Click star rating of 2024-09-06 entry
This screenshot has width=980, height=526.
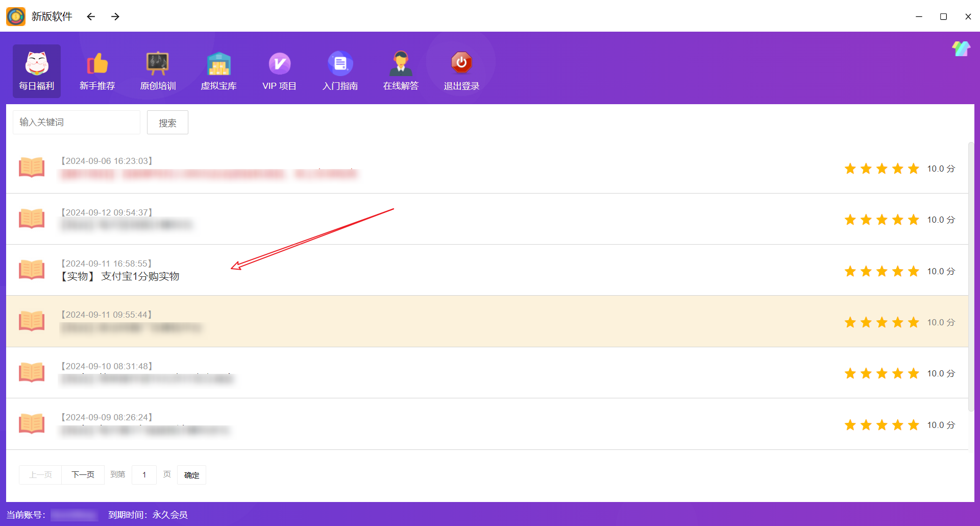881,169
